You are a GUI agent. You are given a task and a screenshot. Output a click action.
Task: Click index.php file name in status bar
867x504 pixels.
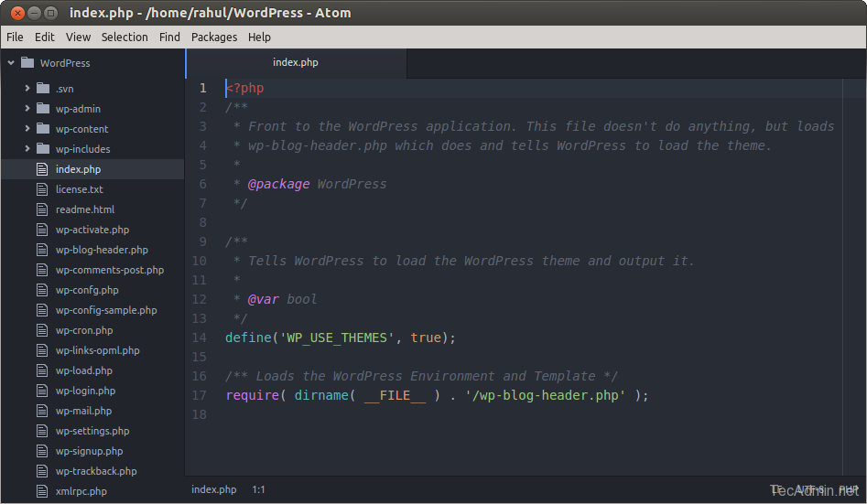coord(214,489)
